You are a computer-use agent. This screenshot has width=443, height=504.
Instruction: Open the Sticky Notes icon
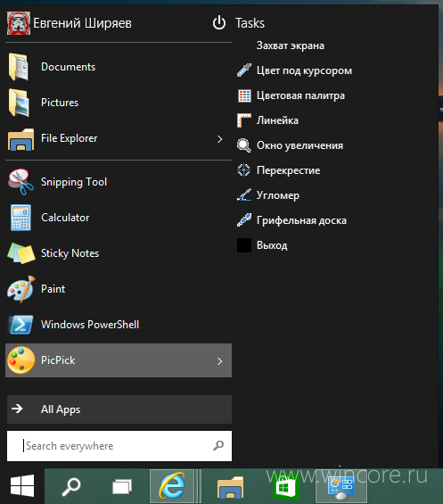click(21, 253)
